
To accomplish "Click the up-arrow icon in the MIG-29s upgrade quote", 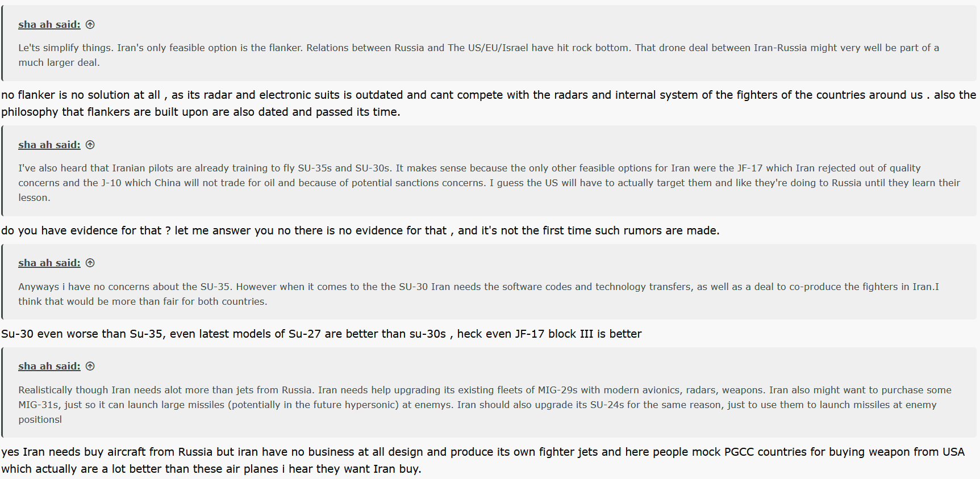I will click(x=90, y=366).
